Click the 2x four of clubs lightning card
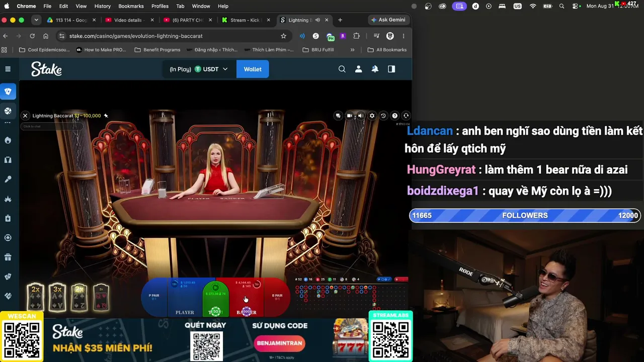The height and width of the screenshot is (362, 644). click(35, 297)
